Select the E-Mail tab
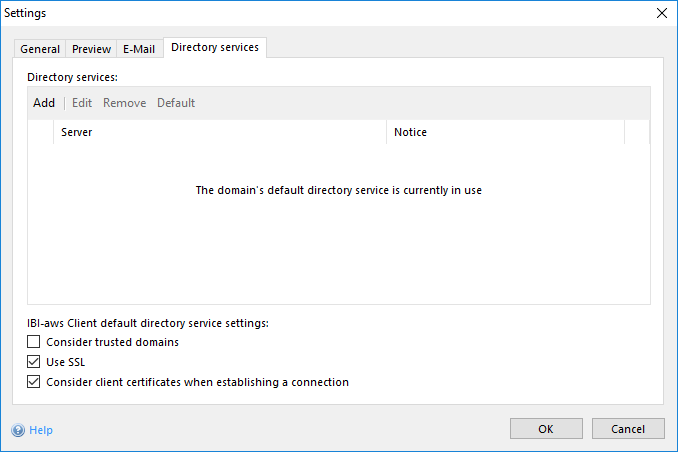The image size is (678, 452). pos(138,49)
